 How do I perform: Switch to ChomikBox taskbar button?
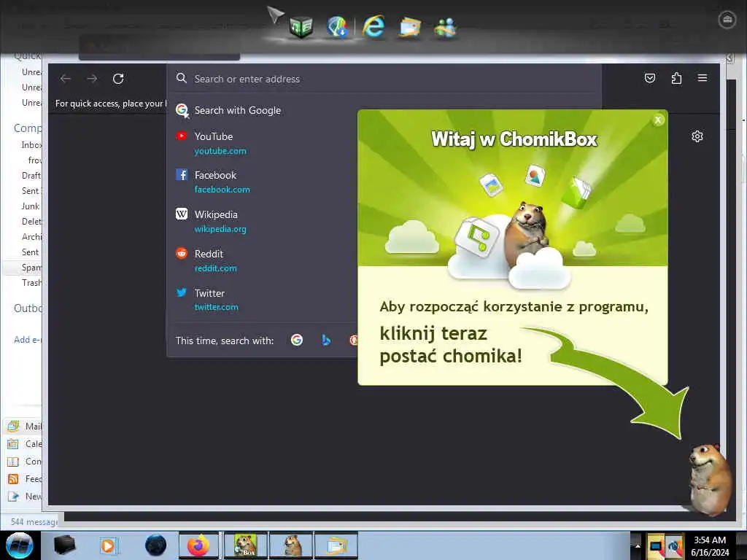point(245,545)
